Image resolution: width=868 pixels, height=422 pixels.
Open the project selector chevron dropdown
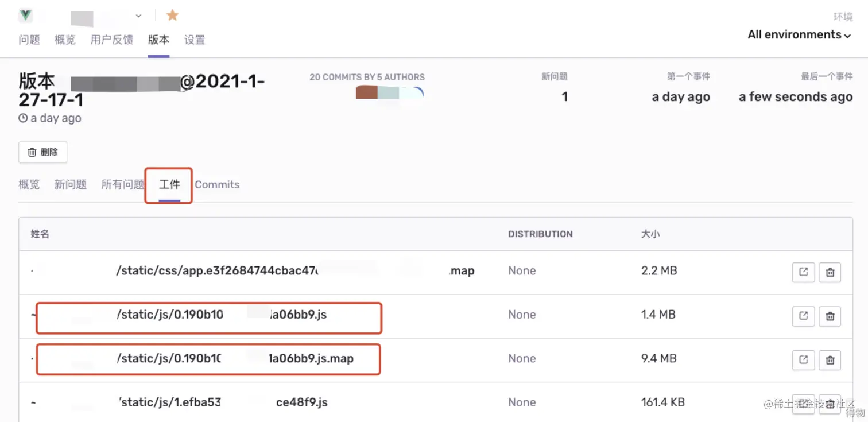(x=138, y=16)
